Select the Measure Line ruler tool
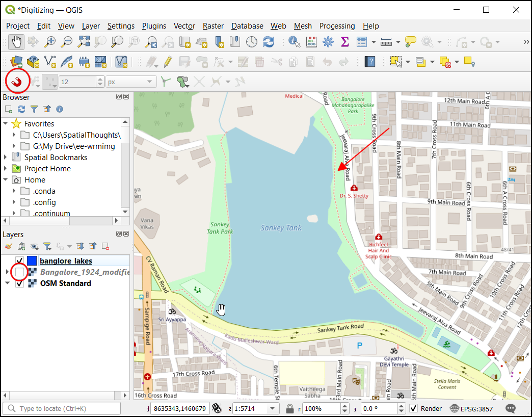 point(386,42)
